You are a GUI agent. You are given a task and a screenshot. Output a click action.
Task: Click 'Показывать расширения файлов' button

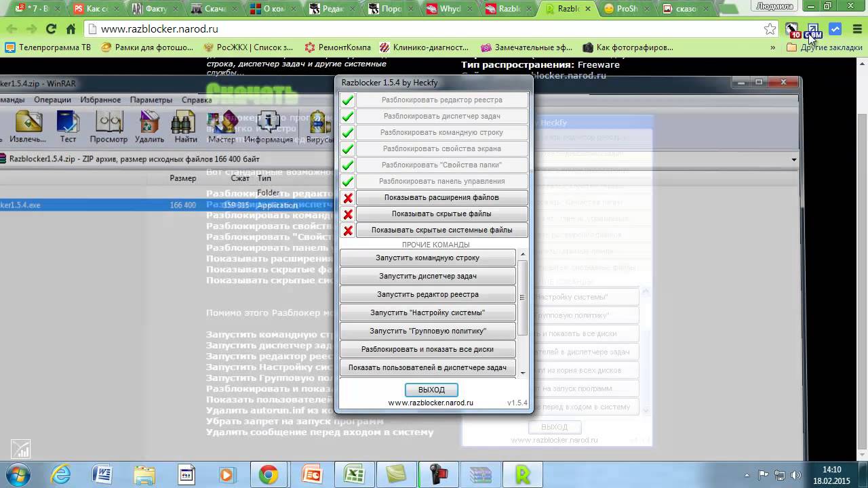441,198
